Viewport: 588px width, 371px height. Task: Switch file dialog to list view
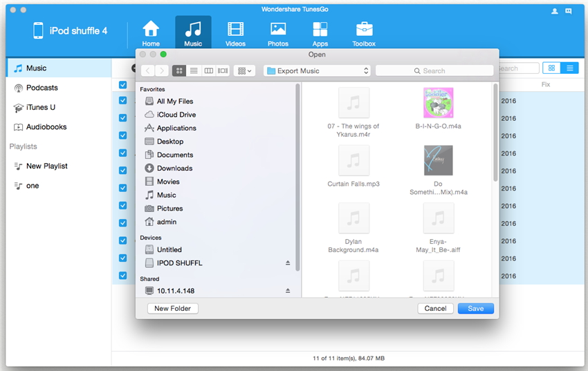[x=194, y=70]
